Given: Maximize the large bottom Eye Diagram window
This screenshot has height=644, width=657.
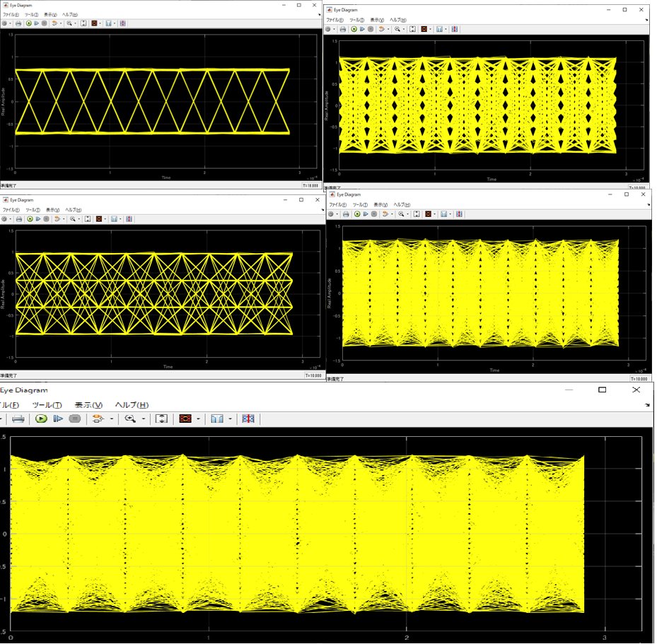Looking at the screenshot, I should (x=602, y=390).
